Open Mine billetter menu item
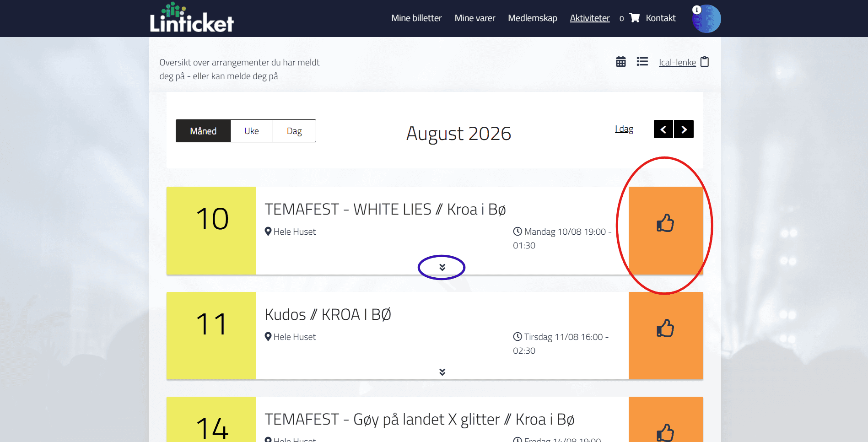This screenshot has width=868, height=442. [416, 18]
